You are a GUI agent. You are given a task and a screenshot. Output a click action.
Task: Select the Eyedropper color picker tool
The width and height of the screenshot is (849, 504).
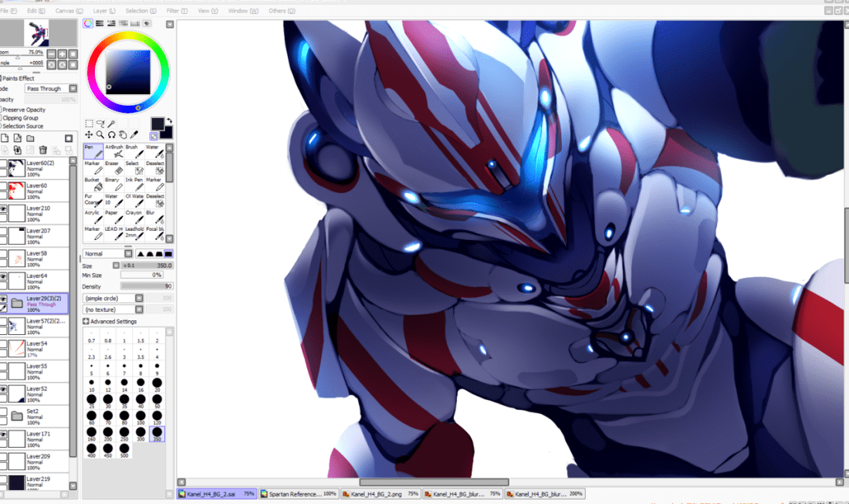click(134, 135)
